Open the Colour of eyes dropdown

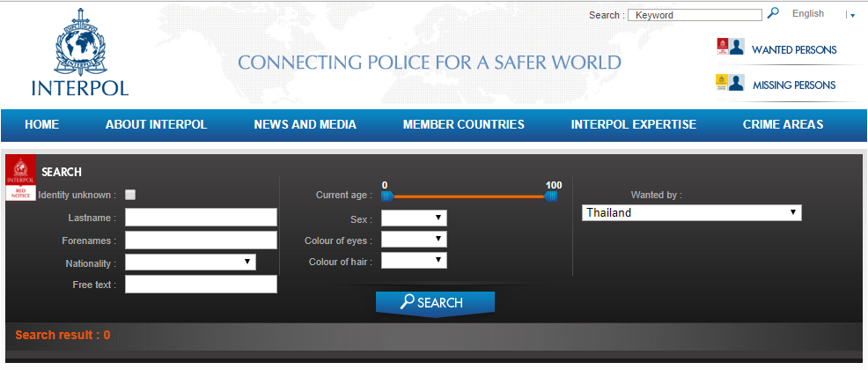point(414,240)
